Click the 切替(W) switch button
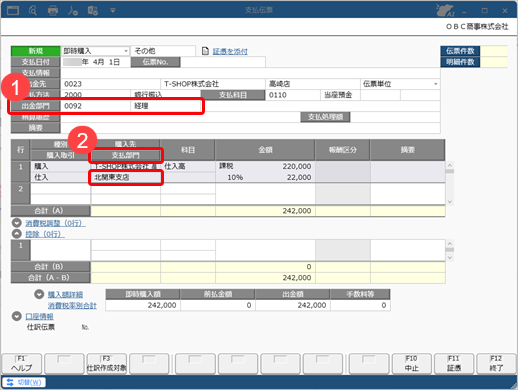Screen dimensions: 518x390 (x=24, y=382)
